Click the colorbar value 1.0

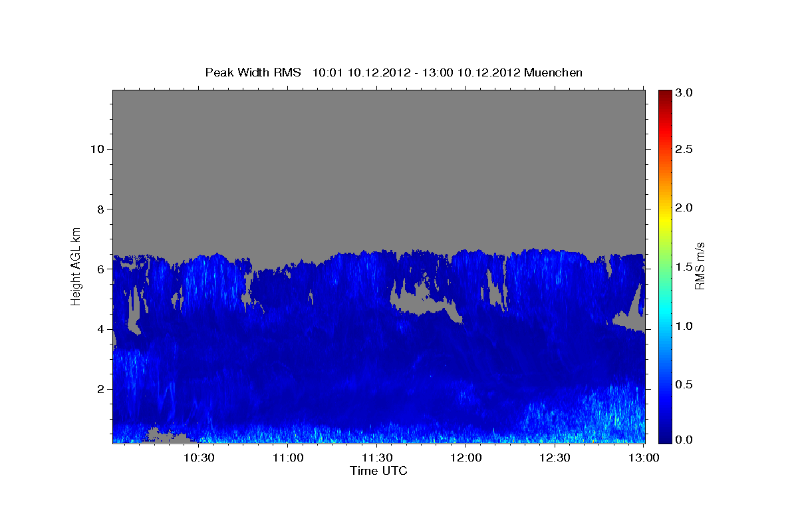685,326
